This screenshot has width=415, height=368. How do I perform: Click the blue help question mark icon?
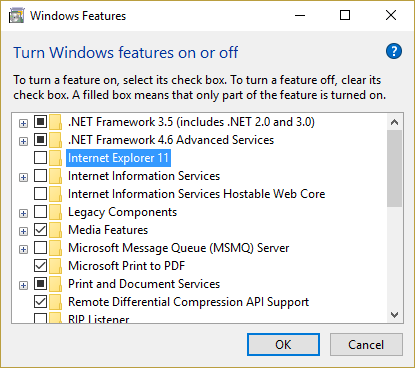tap(394, 51)
